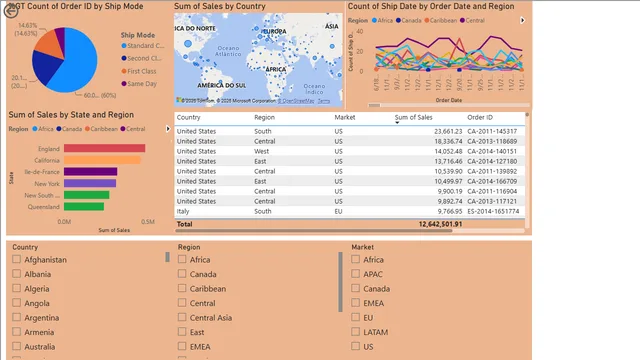Image resolution: width=640 pixels, height=360 pixels.
Task: Check Central region filter
Action: 182,303
